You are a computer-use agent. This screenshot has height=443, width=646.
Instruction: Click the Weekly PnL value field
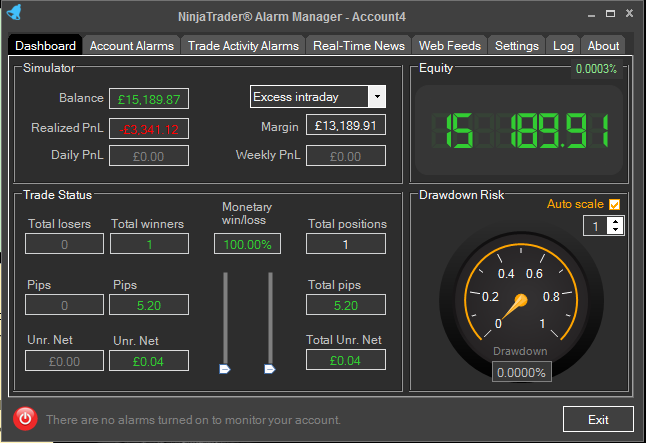click(x=346, y=156)
